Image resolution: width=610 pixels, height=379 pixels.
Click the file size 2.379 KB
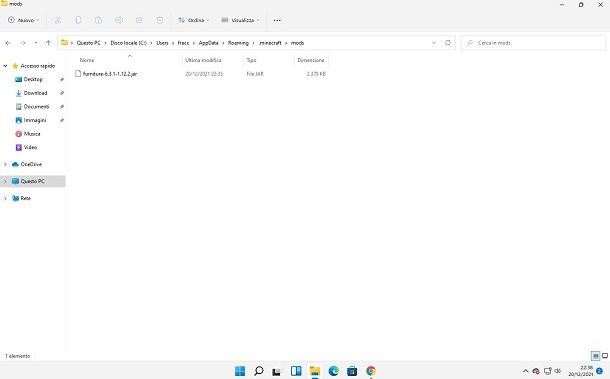pos(316,74)
